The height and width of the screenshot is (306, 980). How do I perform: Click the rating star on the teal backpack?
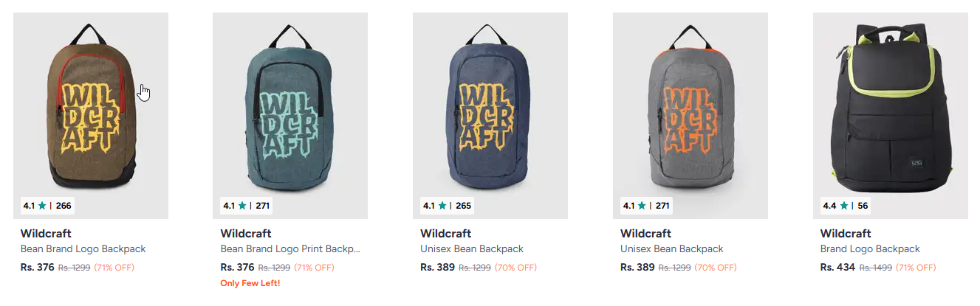(242, 206)
